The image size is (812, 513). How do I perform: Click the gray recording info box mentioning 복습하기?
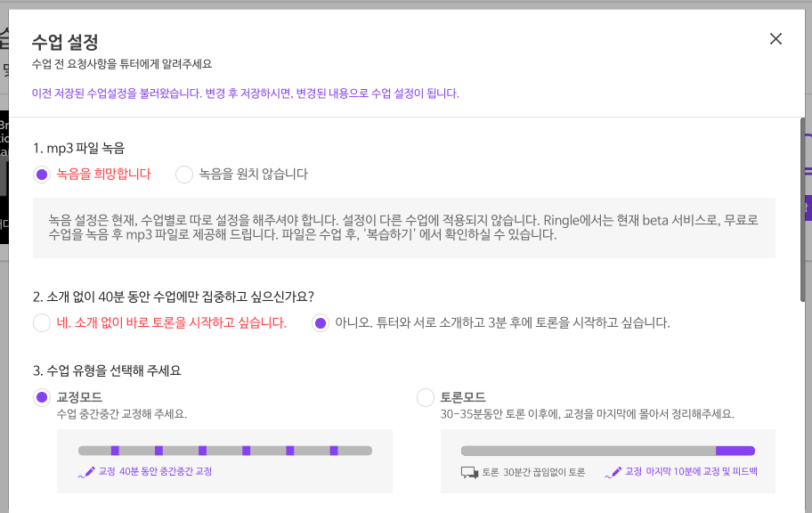pos(406,226)
